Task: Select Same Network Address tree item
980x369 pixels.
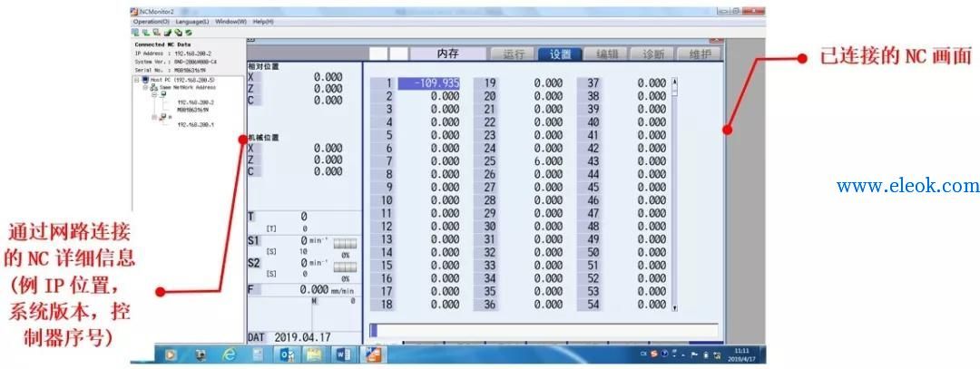Action: click(x=187, y=88)
